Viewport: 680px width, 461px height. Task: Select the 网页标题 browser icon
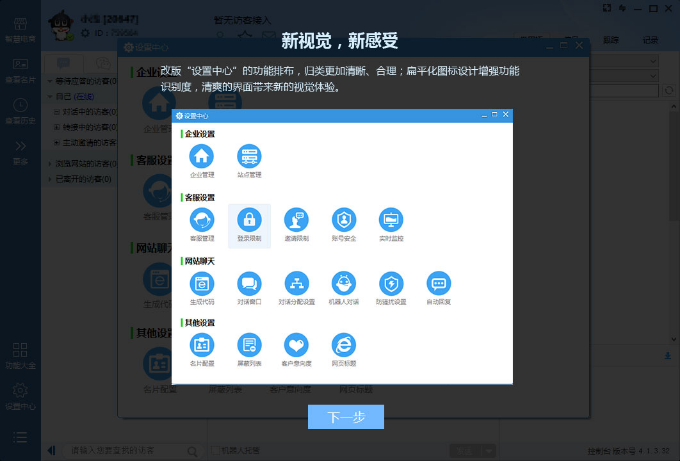(x=344, y=344)
